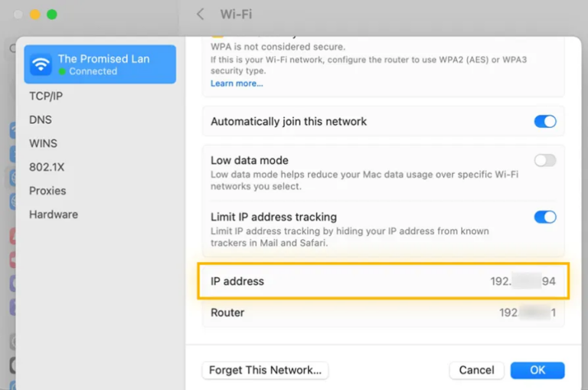This screenshot has width=588, height=390.
Task: Disable the Limit IP address tracking switch
Action: pyautogui.click(x=545, y=217)
